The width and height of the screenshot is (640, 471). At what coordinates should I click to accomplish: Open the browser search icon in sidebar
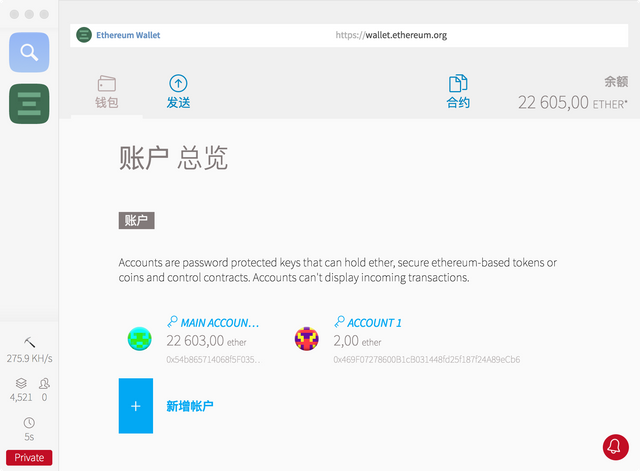(x=29, y=52)
